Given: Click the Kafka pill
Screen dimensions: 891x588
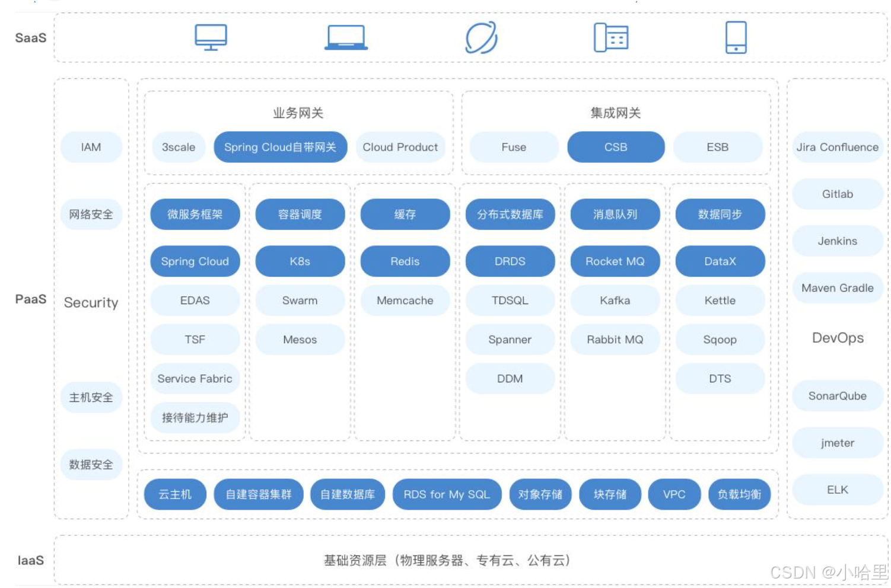Looking at the screenshot, I should tap(615, 301).
